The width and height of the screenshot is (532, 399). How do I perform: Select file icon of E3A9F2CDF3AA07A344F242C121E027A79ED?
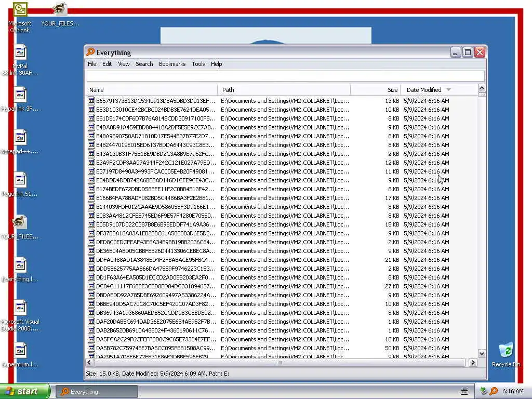tap(91, 162)
